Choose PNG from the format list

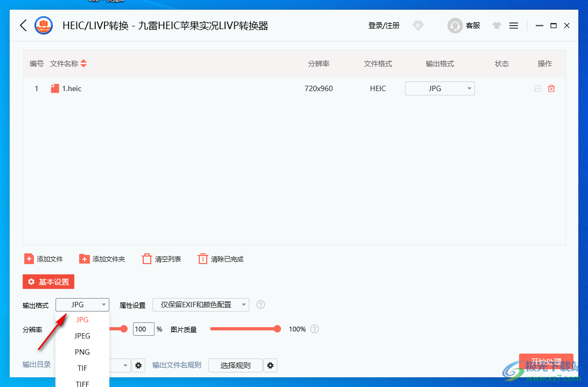tap(82, 352)
